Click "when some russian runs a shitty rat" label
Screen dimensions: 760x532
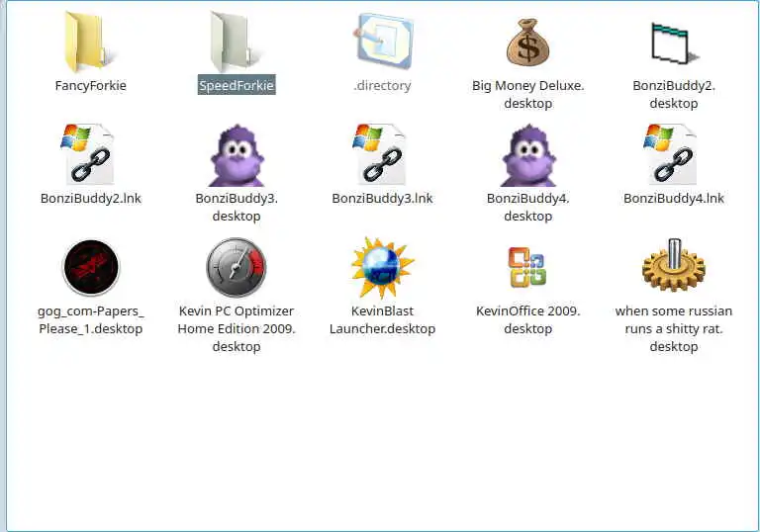tap(674, 328)
